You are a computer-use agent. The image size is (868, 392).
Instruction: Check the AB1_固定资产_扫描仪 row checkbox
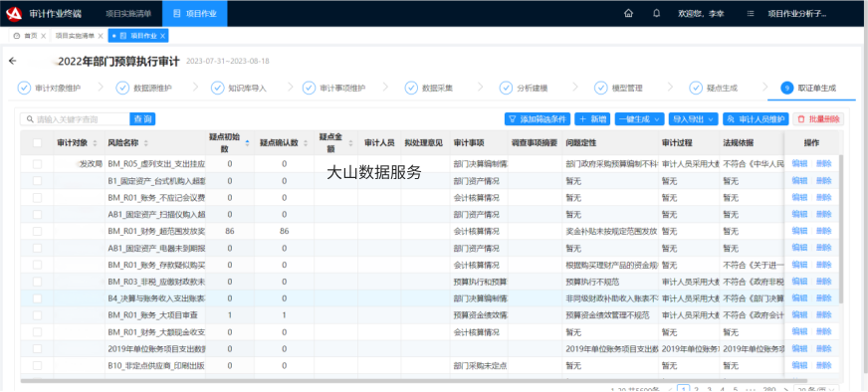(x=37, y=214)
